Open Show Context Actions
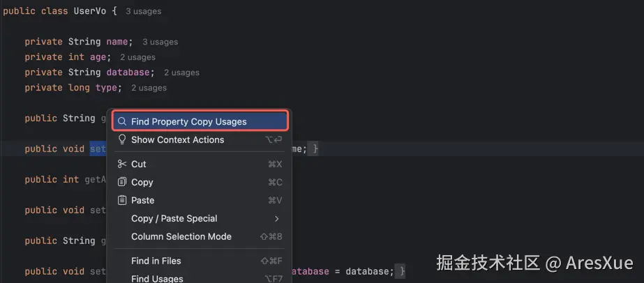644x283 pixels. (177, 139)
